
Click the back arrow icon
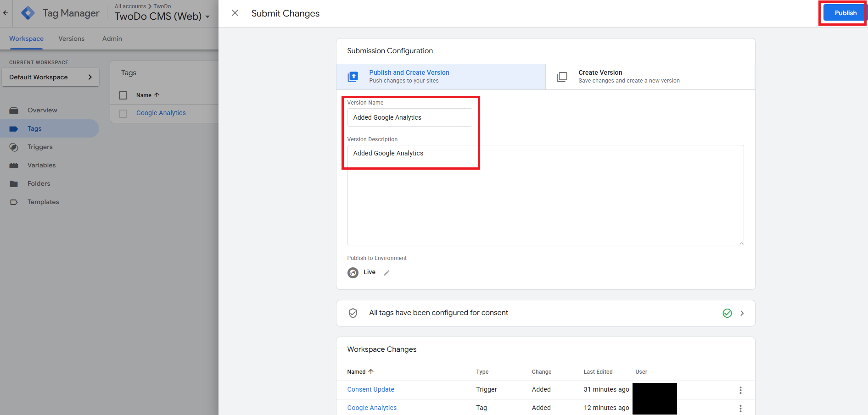6,13
